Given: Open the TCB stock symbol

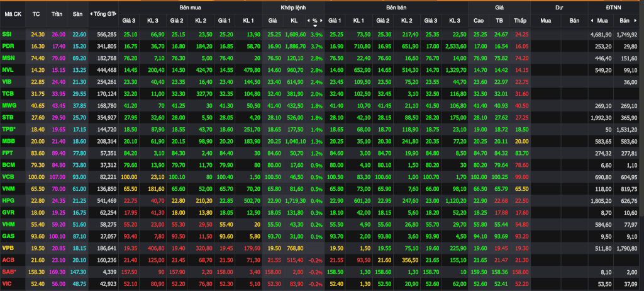Looking at the screenshot, I should 8,94.
